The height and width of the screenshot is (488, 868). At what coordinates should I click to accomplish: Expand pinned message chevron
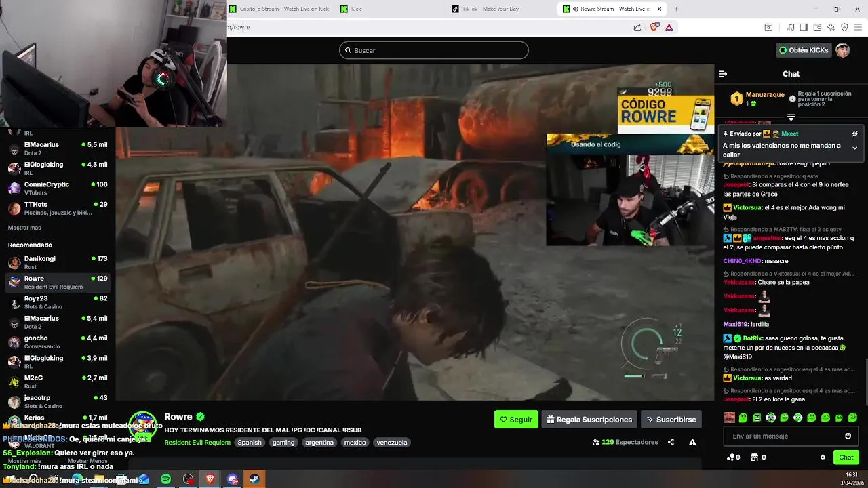[854, 148]
